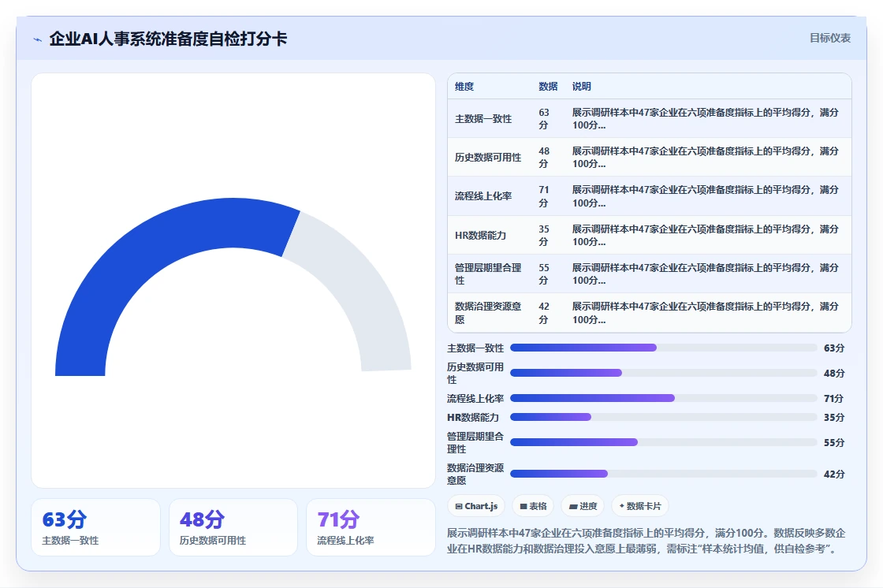Click the 48分 label after the 历史数据可用性 bar
Image resolution: width=883 pixels, height=588 pixels.
834,373
